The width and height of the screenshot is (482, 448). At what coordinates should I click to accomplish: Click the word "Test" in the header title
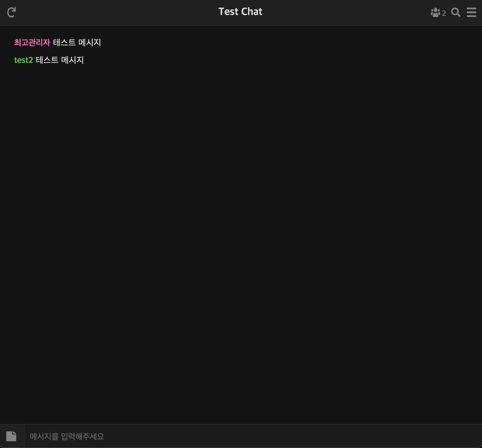click(x=228, y=12)
